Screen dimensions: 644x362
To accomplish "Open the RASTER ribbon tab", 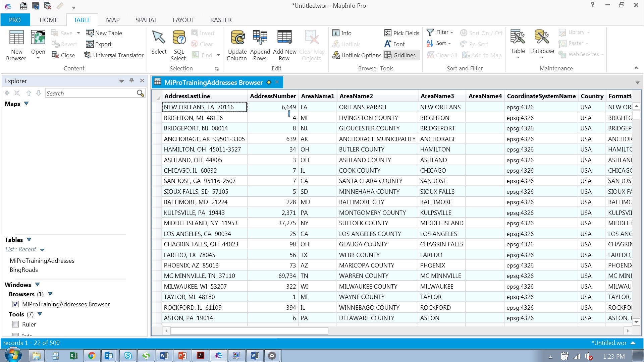I will coord(221,20).
